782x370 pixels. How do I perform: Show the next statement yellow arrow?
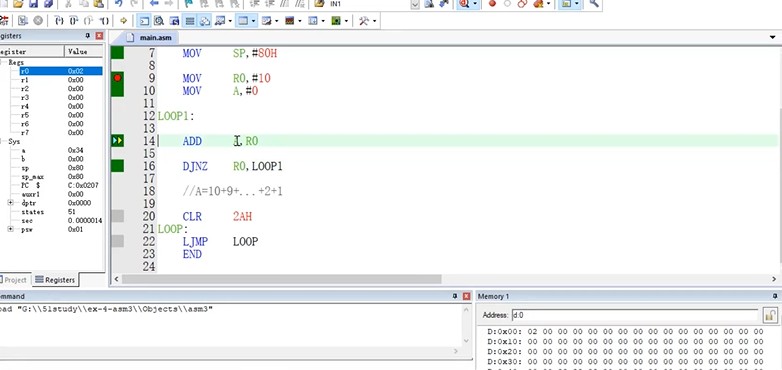pyautogui.click(x=123, y=20)
